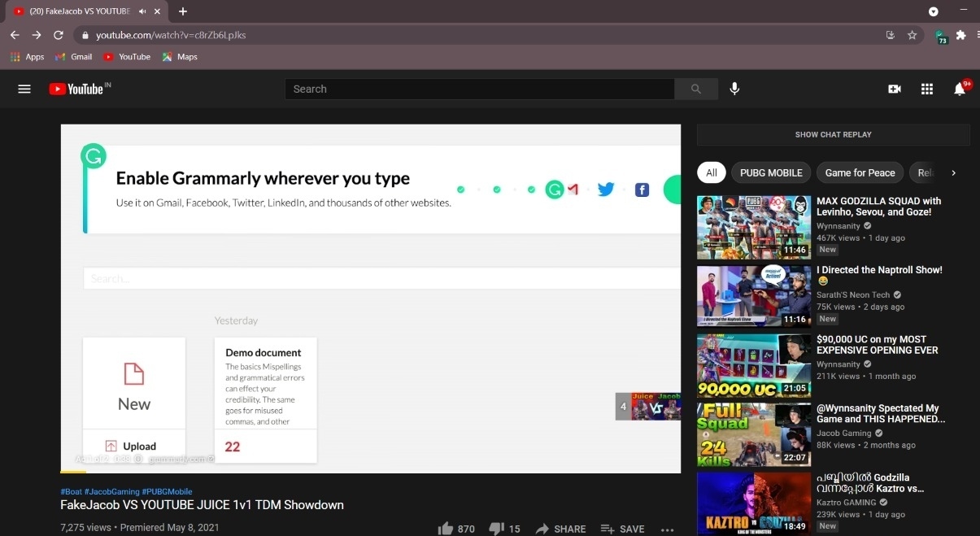Go back in browser history
The image size is (980, 536).
click(x=15, y=35)
